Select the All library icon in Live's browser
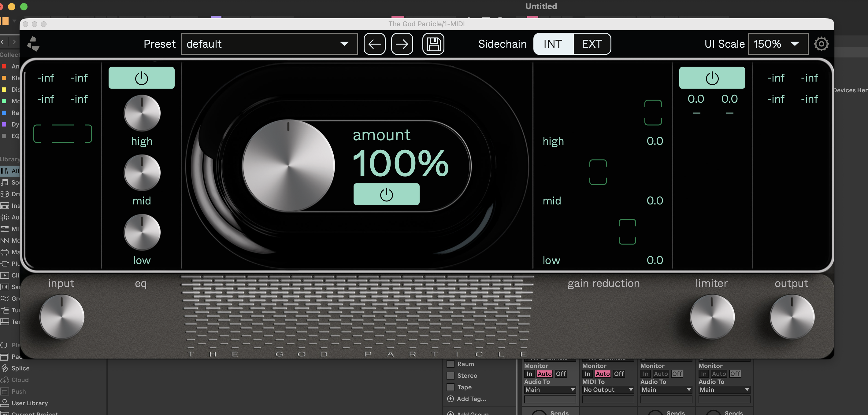The image size is (868, 415). point(4,171)
